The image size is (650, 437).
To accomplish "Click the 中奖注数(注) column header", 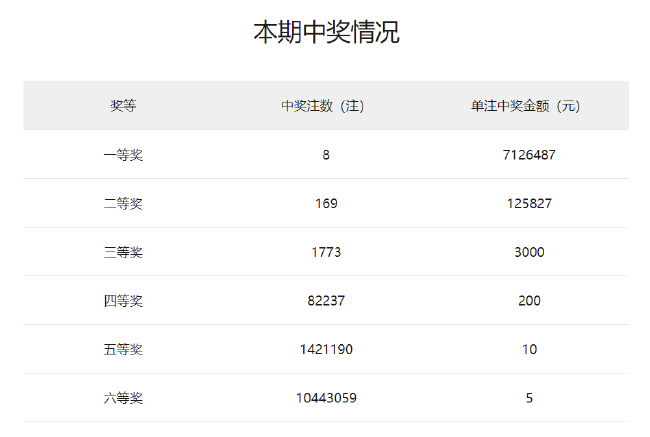I will point(326,106).
